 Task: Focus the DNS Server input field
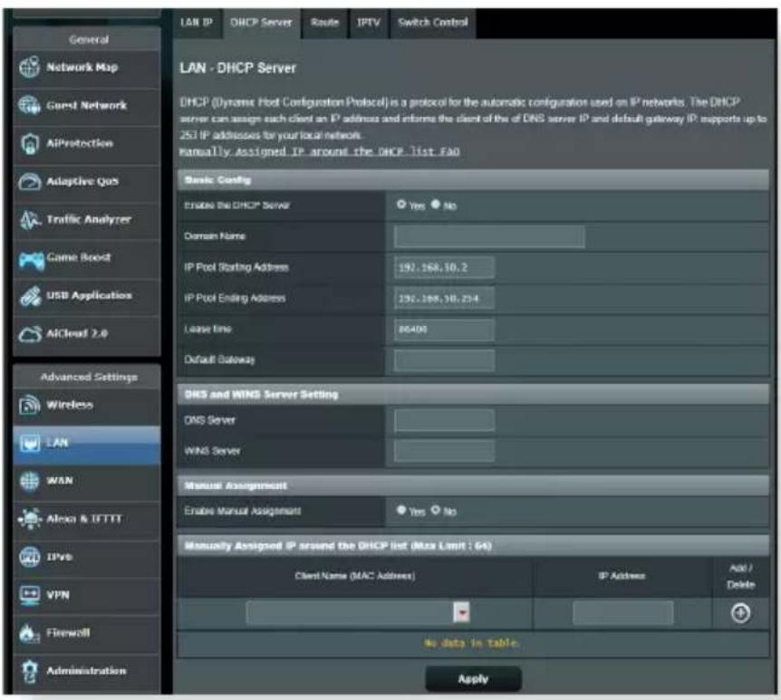[x=444, y=420]
